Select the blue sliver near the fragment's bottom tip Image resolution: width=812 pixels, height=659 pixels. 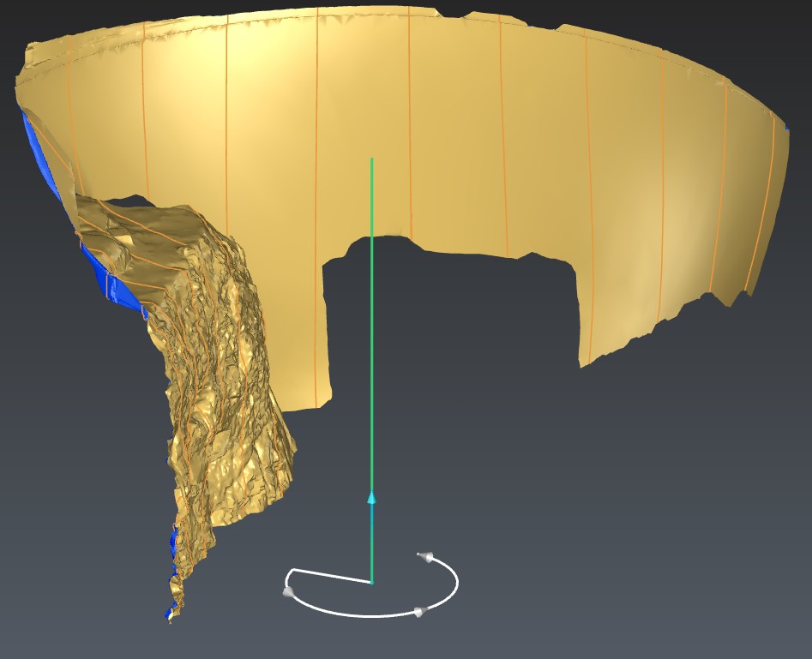(x=176, y=548)
